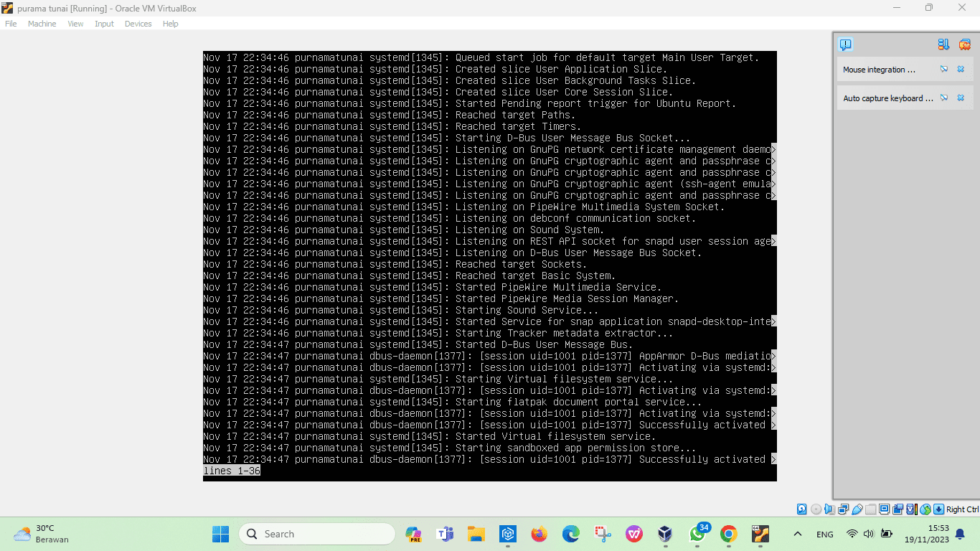Click the audio indicator in status bar
This screenshot has width=980, height=551.
tap(829, 509)
